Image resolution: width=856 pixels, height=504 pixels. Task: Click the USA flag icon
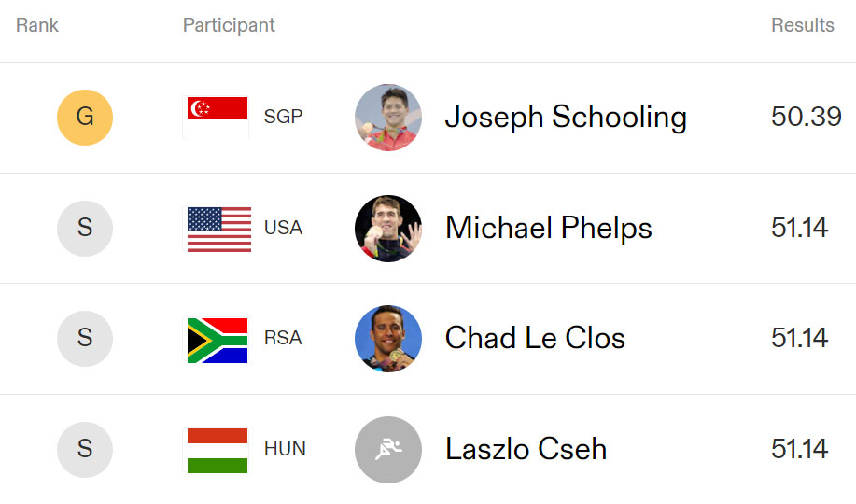(x=219, y=230)
